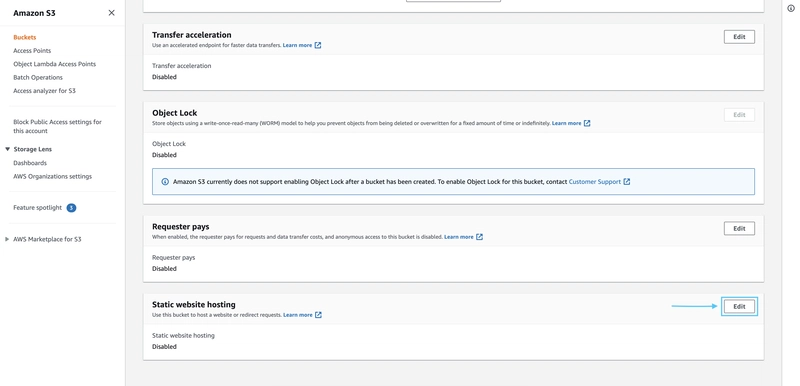Edit Static website hosting settings

[x=739, y=306]
